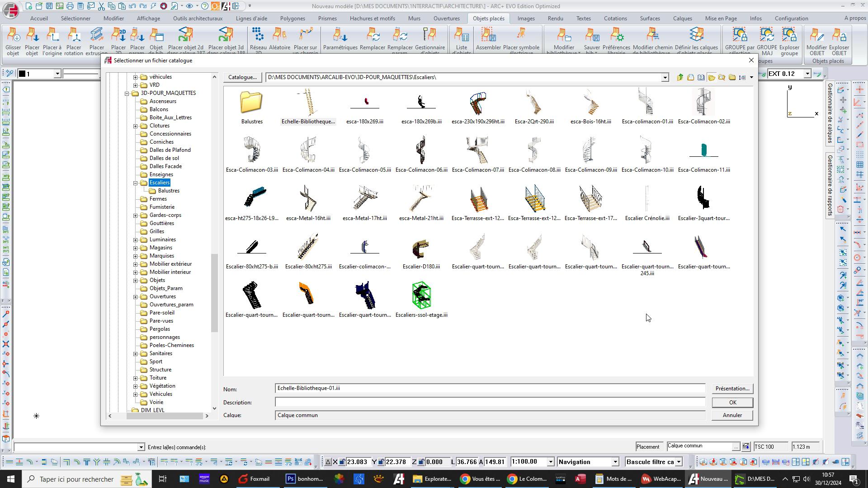868x488 pixels.
Task: Click the Annuler button
Action: pyautogui.click(x=731, y=415)
